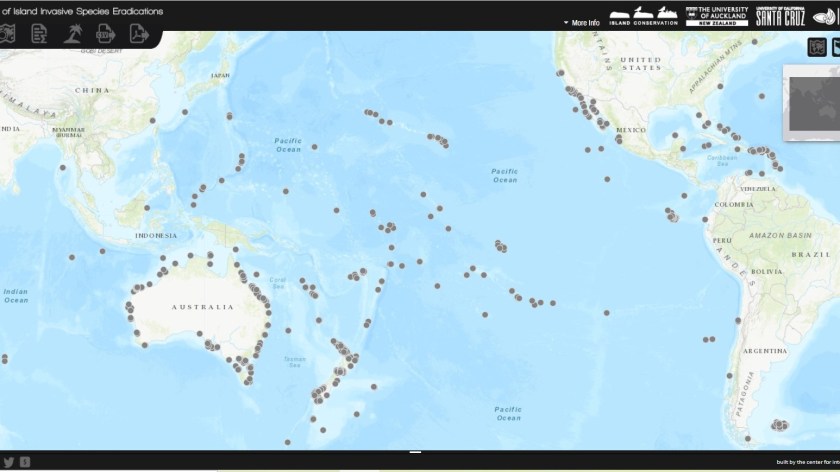This screenshot has height=472, width=840.
Task: Open the document report icon in toolbar
Action: [x=39, y=34]
